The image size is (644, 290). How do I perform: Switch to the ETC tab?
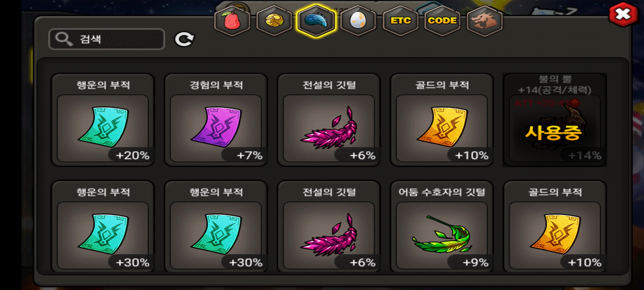point(400,20)
